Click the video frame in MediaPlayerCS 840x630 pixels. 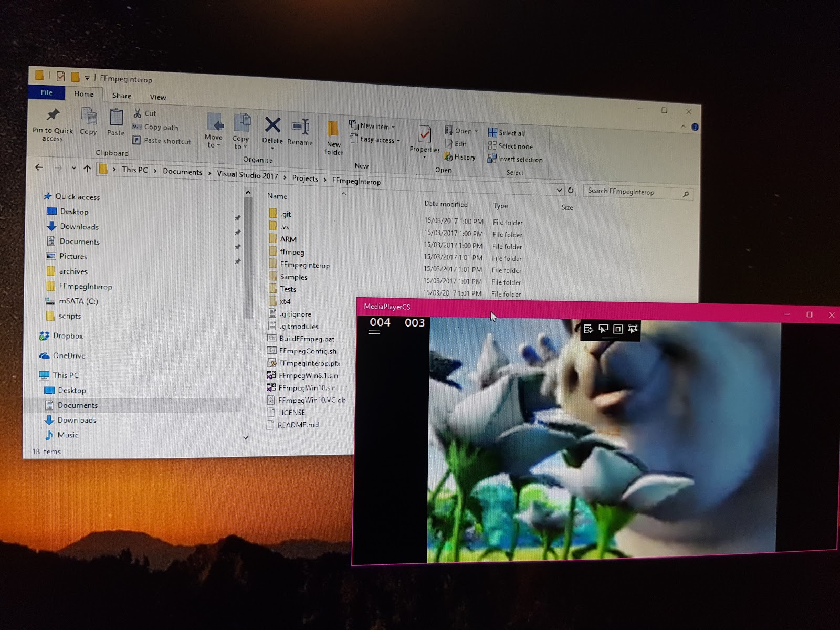pyautogui.click(x=604, y=441)
